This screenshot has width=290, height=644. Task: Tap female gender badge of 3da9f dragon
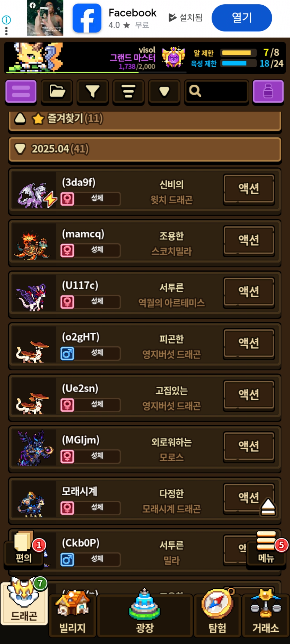click(67, 199)
